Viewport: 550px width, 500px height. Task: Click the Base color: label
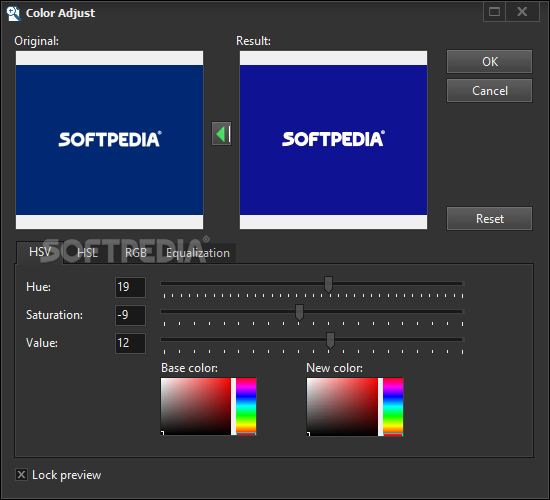click(189, 368)
